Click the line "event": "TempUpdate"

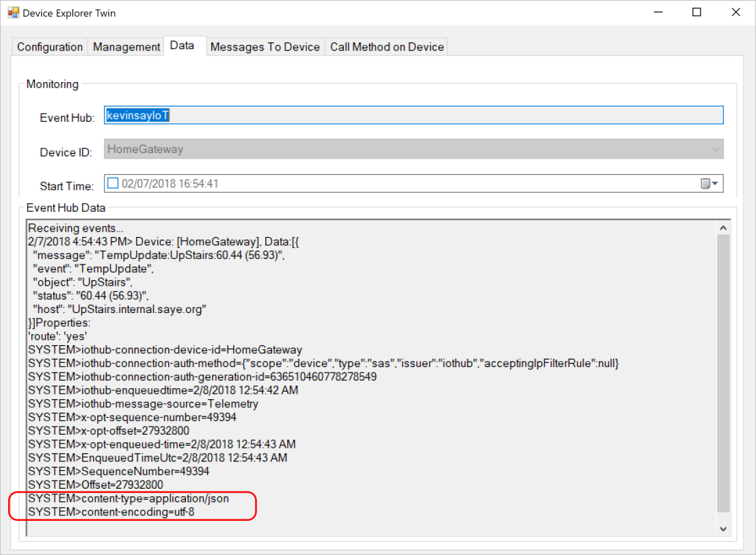click(x=93, y=269)
